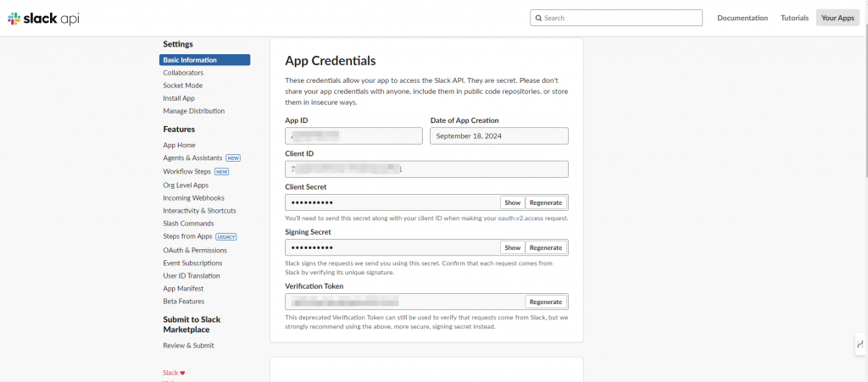
Task: Open OAuth & Permissions
Action: [195, 251]
